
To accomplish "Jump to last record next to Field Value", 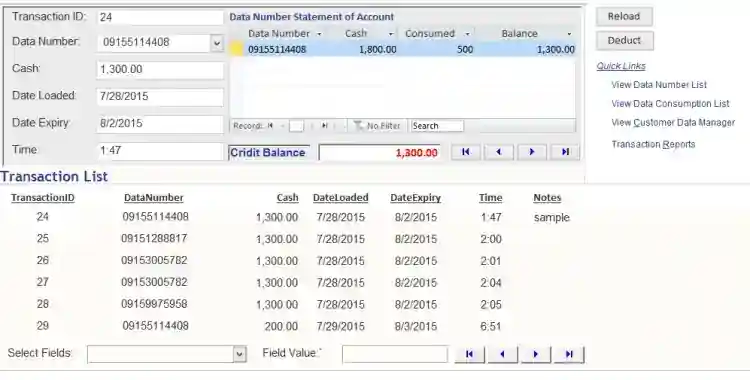I will pos(569,354).
